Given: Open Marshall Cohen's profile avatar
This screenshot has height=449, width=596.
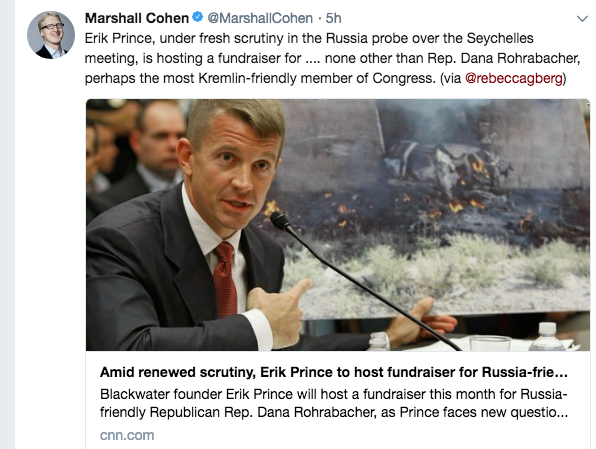Looking at the screenshot, I should (x=51, y=35).
